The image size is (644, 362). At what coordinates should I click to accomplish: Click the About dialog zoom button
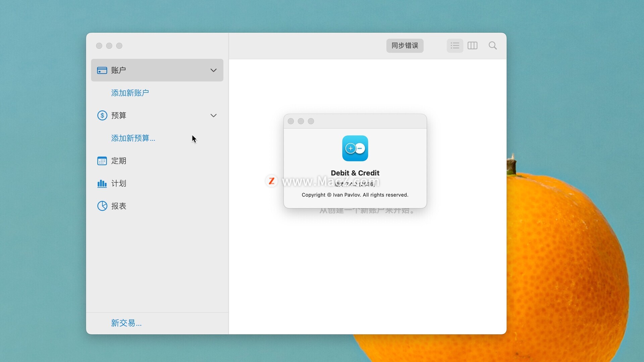click(x=311, y=121)
